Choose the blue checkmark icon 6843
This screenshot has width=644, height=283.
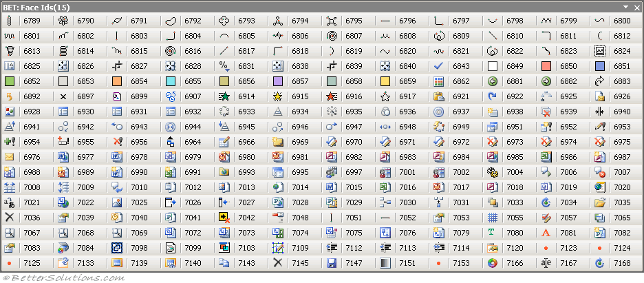(439, 65)
